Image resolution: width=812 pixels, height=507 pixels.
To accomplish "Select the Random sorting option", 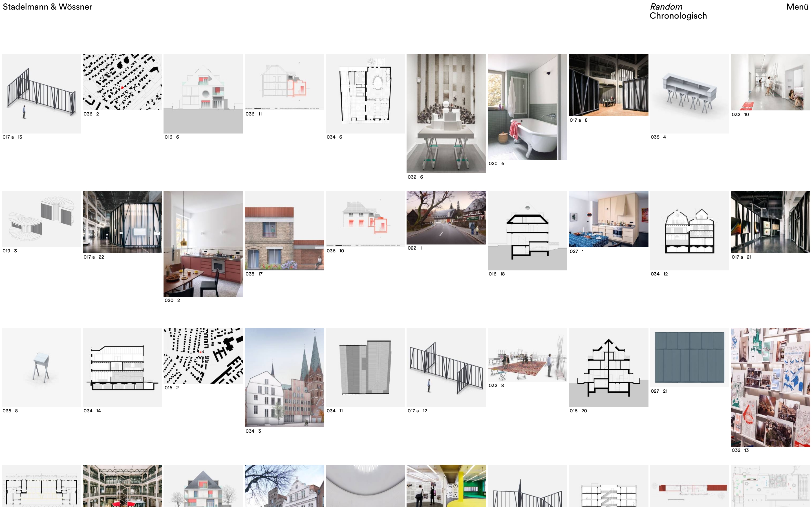I will coord(666,7).
